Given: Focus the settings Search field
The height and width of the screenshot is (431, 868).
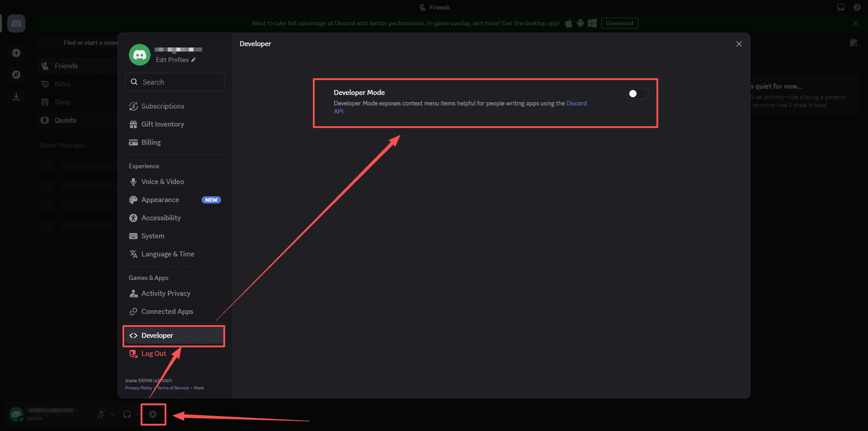Looking at the screenshot, I should point(175,82).
